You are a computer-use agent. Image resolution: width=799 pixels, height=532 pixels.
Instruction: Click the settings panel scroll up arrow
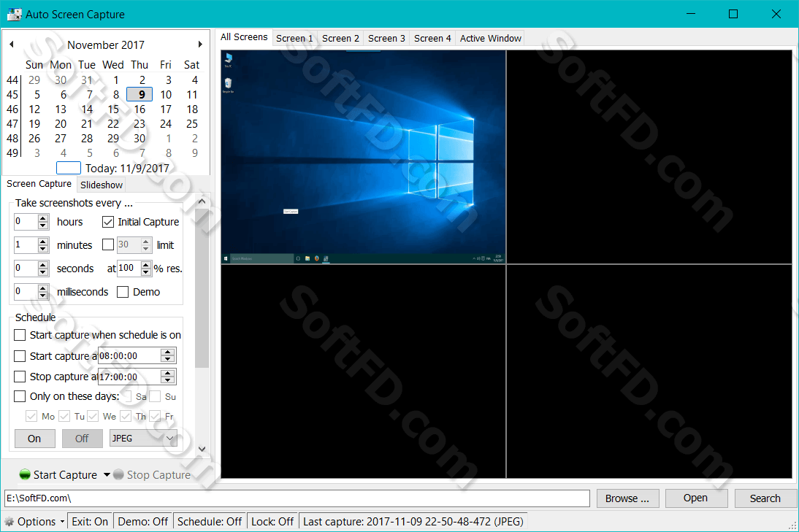tap(202, 201)
